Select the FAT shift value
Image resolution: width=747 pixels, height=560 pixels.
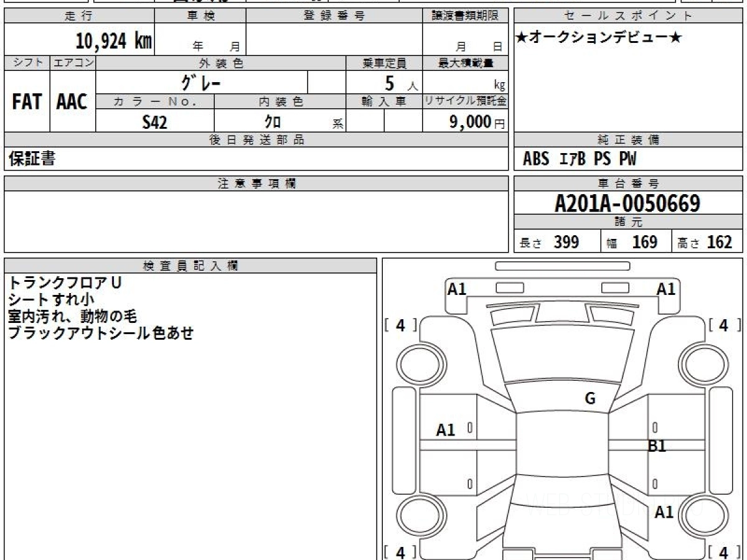point(27,101)
